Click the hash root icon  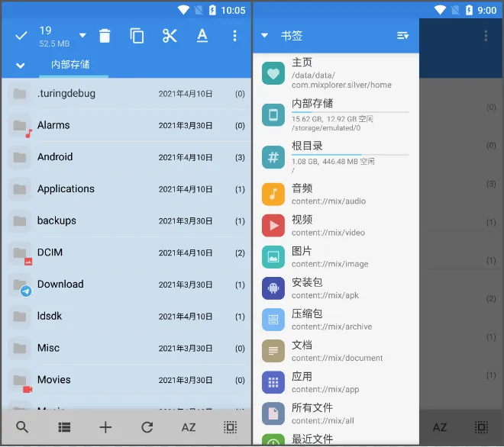coord(273,157)
